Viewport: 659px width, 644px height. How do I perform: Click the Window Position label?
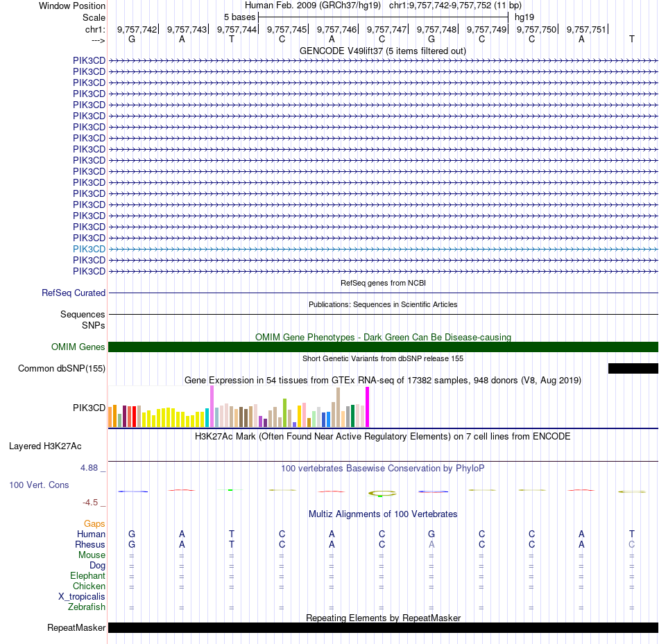(72, 6)
